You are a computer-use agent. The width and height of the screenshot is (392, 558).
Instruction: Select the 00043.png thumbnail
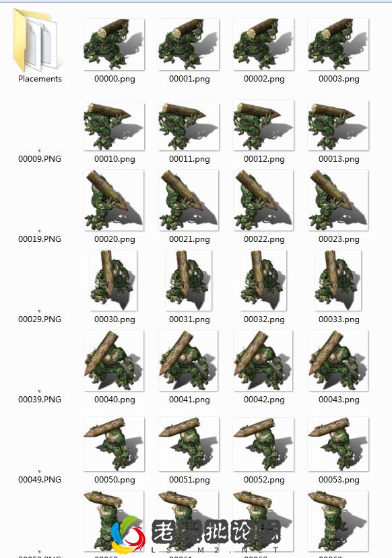(338, 361)
